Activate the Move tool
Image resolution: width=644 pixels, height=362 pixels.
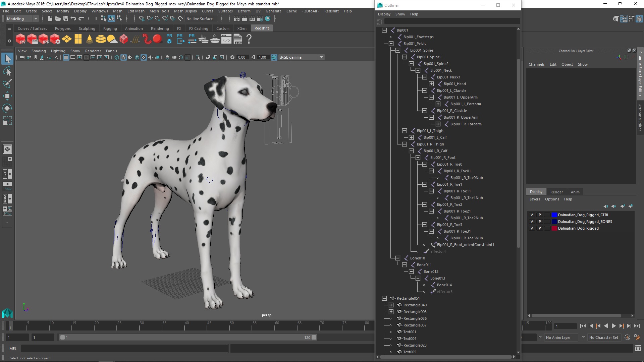click(7, 96)
